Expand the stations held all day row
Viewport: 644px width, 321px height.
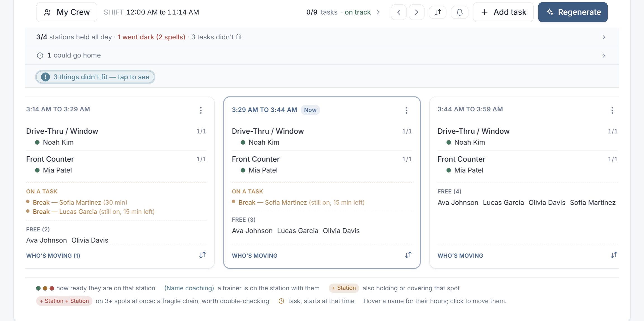(x=322, y=37)
